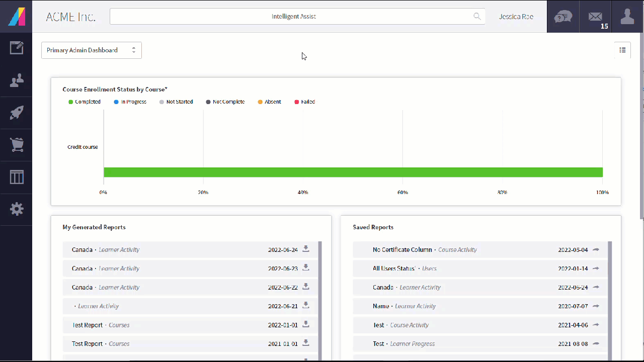Open the Jessica Rae user menu
The width and height of the screenshot is (644, 362).
tap(516, 17)
